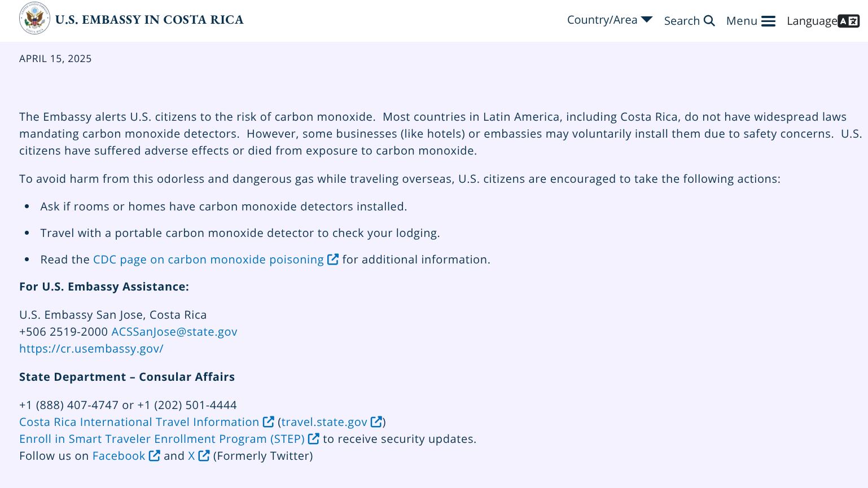
Task: Click the Search magnifying glass icon
Action: (709, 21)
